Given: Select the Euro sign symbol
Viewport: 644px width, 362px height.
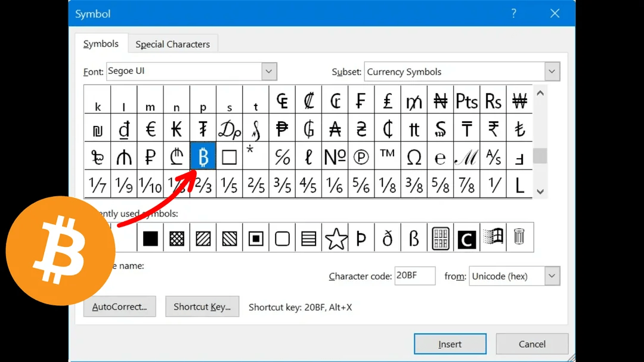Looking at the screenshot, I should tap(150, 128).
